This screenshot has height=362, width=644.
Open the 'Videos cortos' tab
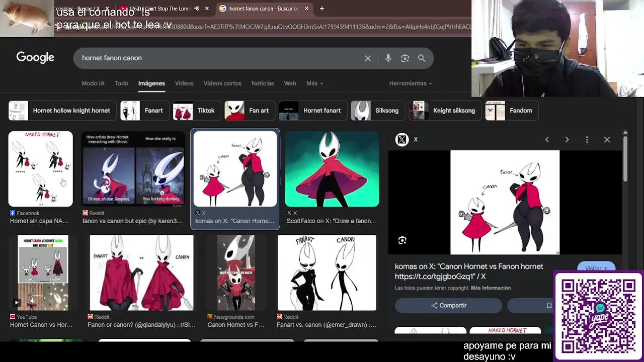(x=222, y=83)
